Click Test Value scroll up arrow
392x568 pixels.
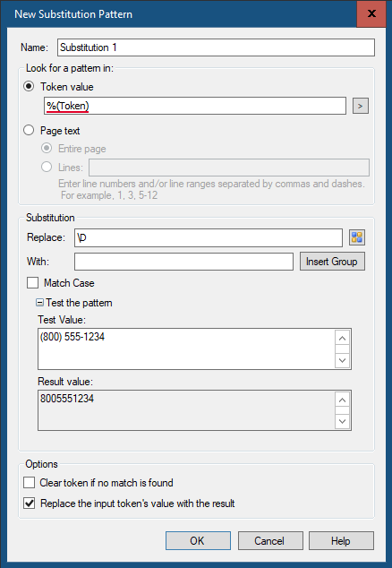coord(343,338)
